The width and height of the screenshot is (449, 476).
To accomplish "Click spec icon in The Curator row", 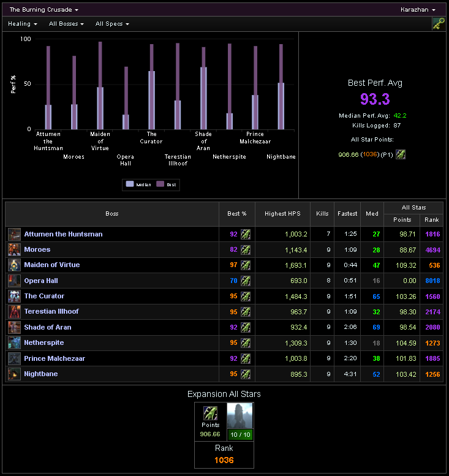I will tap(246, 297).
